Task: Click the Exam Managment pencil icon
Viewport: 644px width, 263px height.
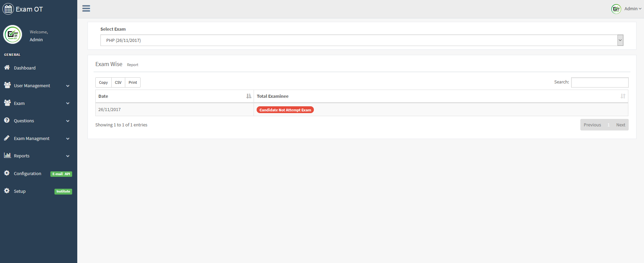Action: coord(7,138)
